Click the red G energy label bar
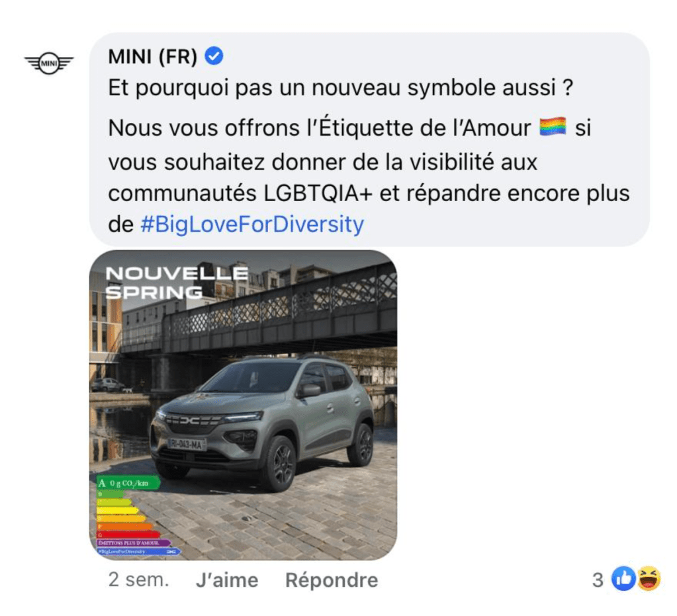This screenshot has height=616, width=677. 128,535
